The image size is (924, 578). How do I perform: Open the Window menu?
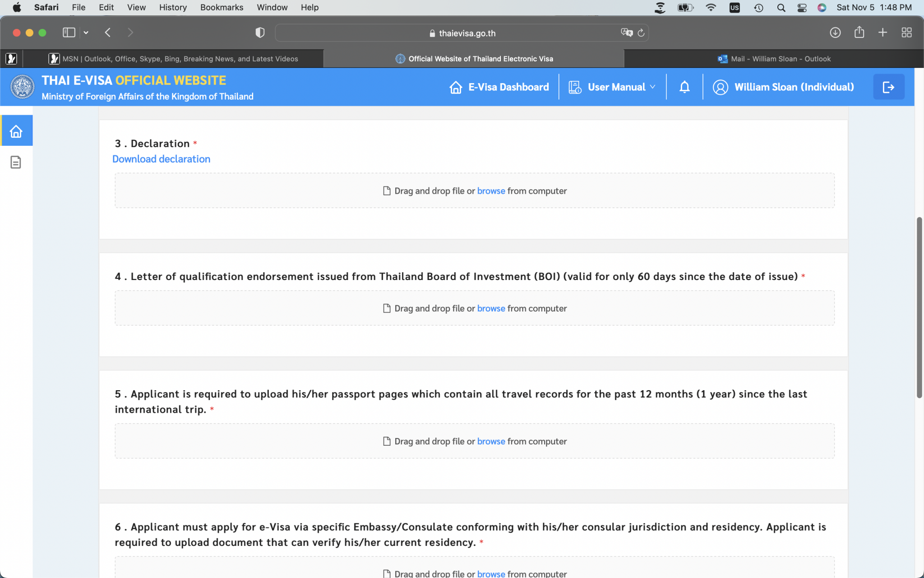click(x=272, y=7)
